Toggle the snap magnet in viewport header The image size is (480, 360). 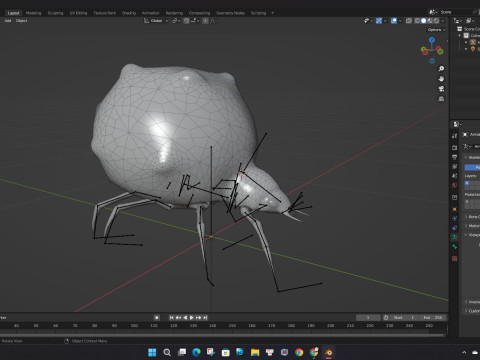coord(186,21)
